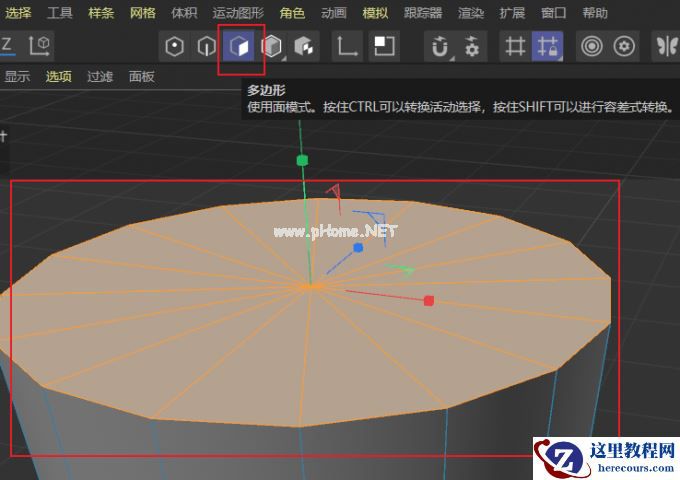Open the 模拟 menu

[375, 13]
